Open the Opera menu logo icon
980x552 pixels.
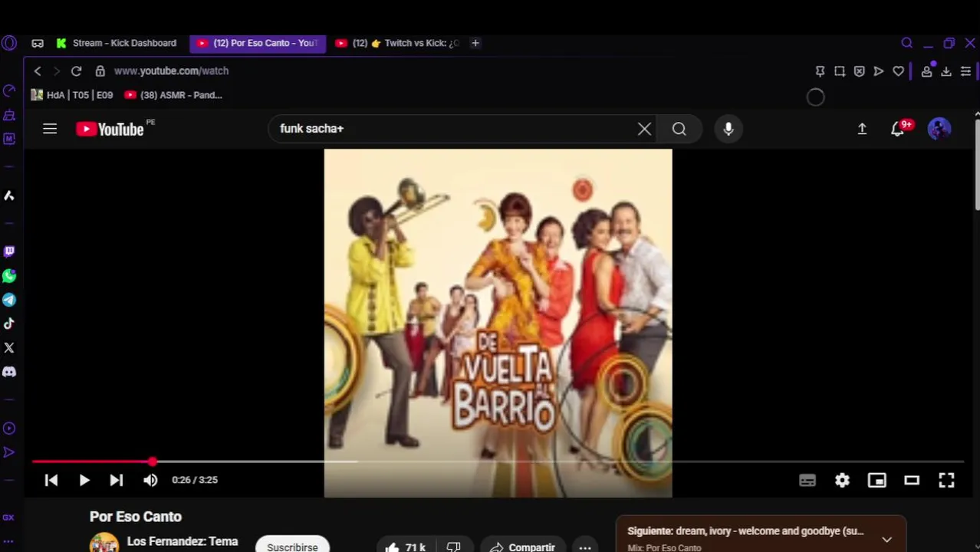click(x=9, y=43)
